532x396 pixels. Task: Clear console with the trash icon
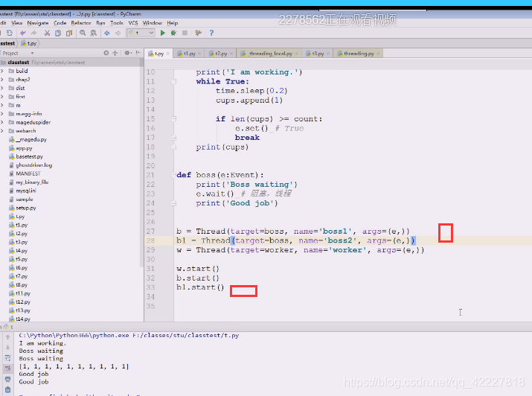tap(7, 390)
